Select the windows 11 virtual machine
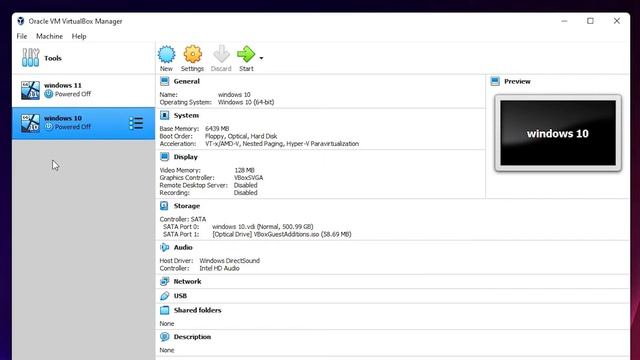 coord(83,90)
